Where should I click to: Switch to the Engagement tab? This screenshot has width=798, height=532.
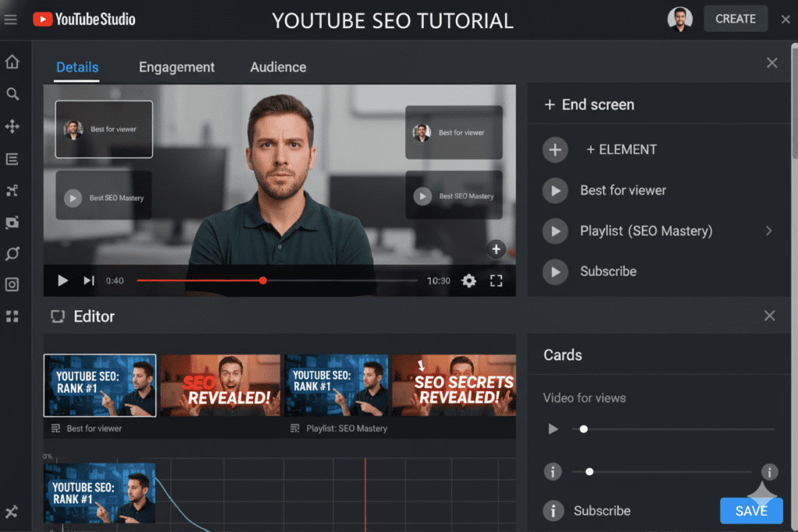pos(177,67)
